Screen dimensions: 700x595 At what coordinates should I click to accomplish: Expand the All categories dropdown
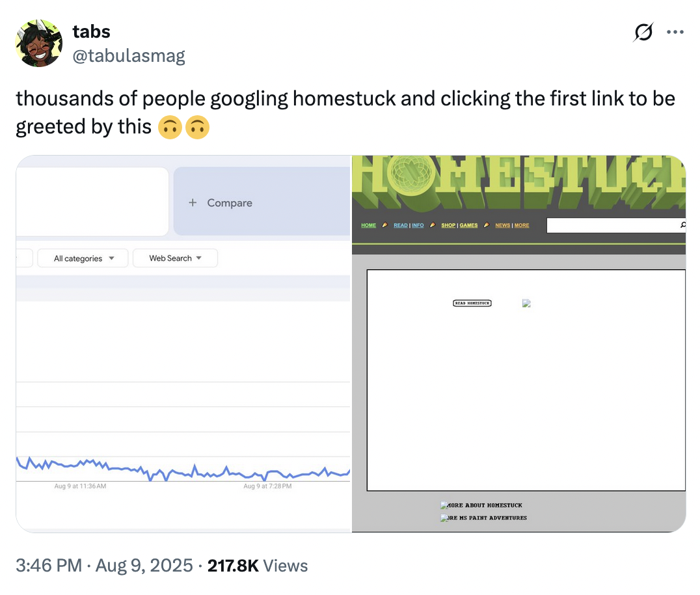83,258
